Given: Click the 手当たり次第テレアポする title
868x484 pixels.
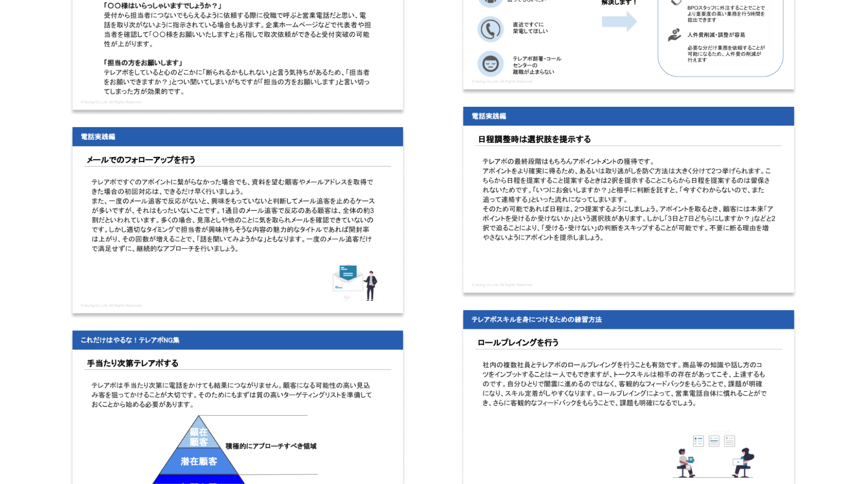Looking at the screenshot, I should point(132,363).
